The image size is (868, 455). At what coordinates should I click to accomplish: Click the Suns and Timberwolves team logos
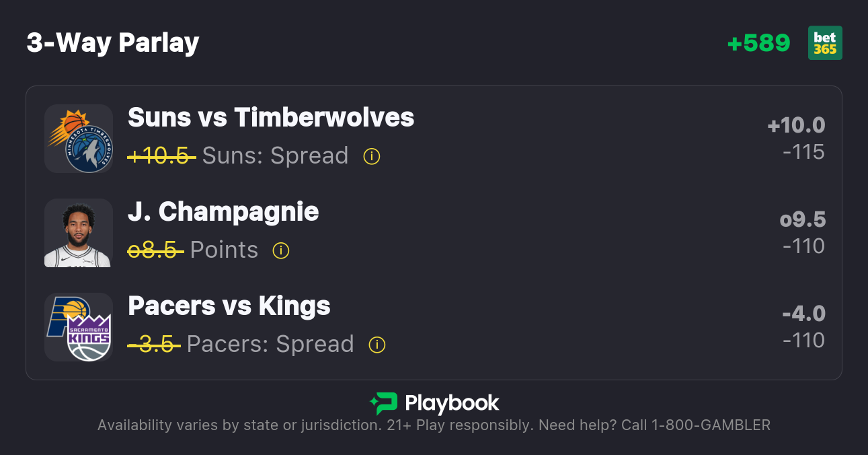[79, 139]
